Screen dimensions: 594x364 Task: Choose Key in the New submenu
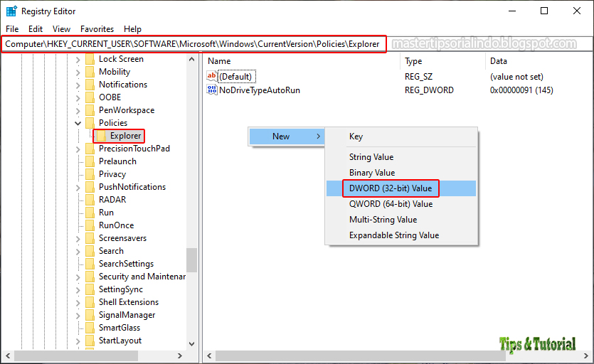pyautogui.click(x=401, y=136)
